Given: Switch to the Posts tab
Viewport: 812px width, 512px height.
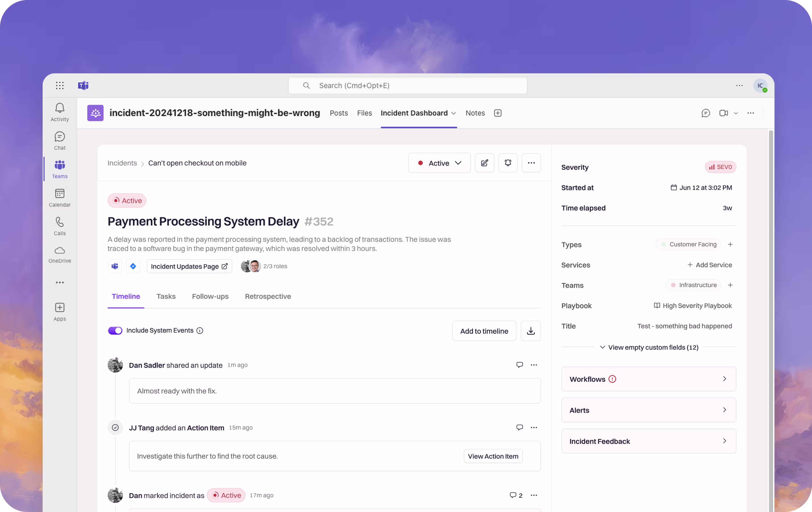Looking at the screenshot, I should click(339, 113).
